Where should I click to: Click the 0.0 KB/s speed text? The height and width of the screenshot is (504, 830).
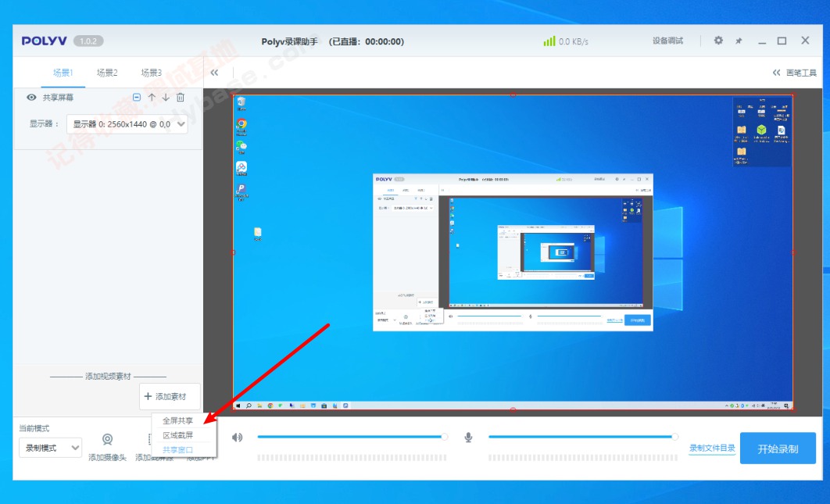(574, 41)
